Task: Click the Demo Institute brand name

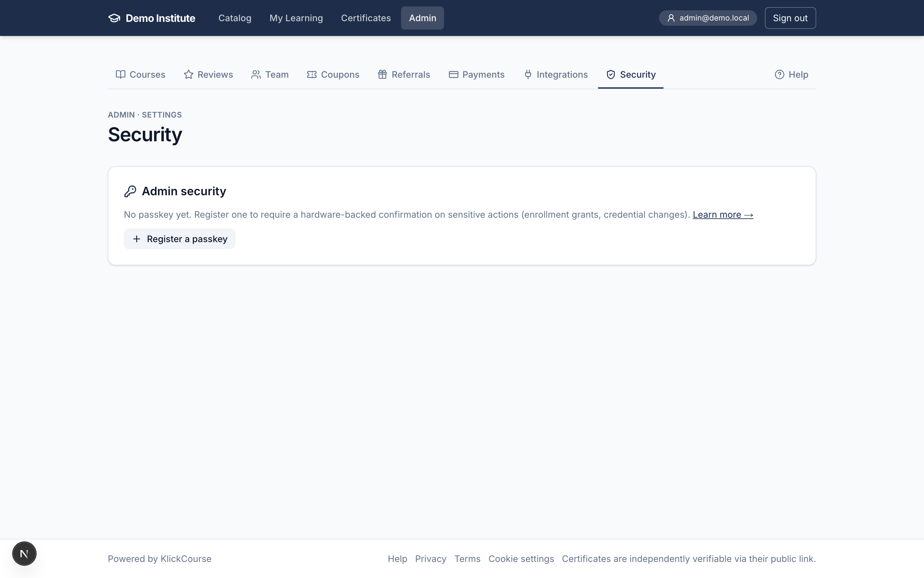Action: point(160,18)
